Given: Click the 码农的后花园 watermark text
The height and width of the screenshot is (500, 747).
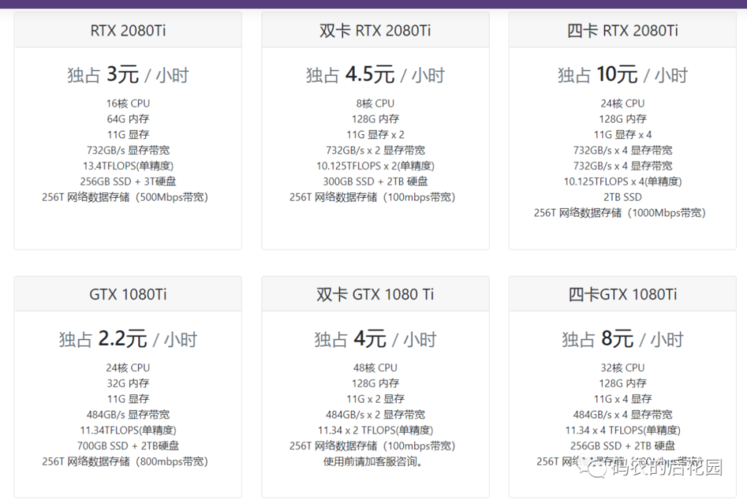Looking at the screenshot, I should tap(667, 468).
